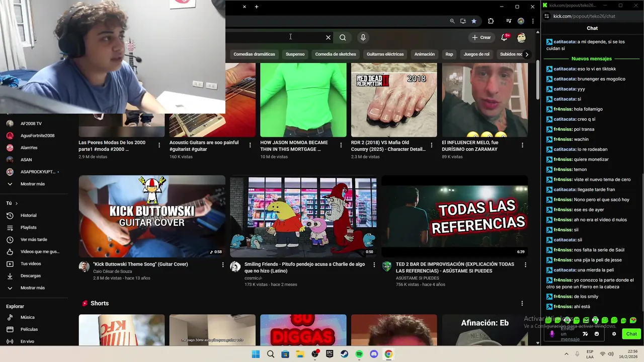Select the Juegos de rol chip
Viewport: 644px width, 362px height.
coord(476,54)
